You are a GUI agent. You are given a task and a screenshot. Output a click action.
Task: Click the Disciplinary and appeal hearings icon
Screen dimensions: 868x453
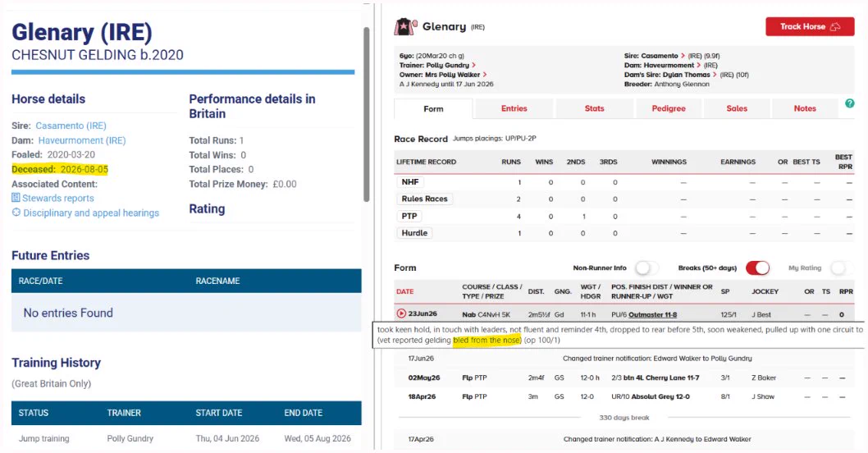pos(16,212)
